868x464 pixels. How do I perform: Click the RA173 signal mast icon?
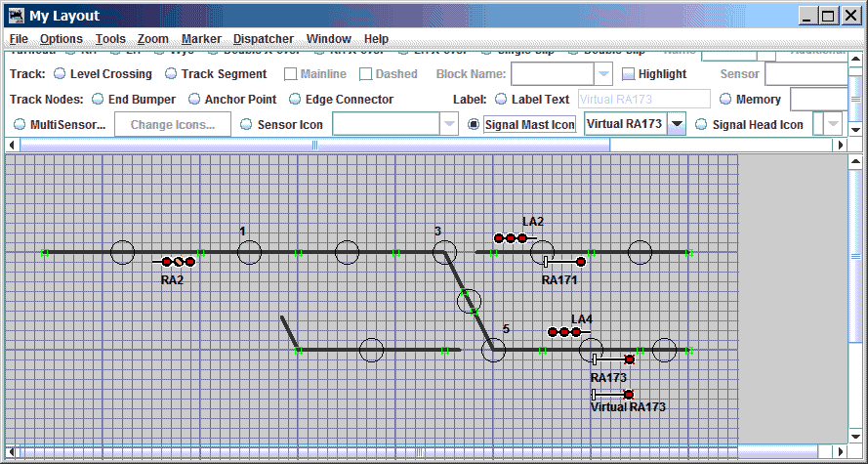(x=613, y=359)
